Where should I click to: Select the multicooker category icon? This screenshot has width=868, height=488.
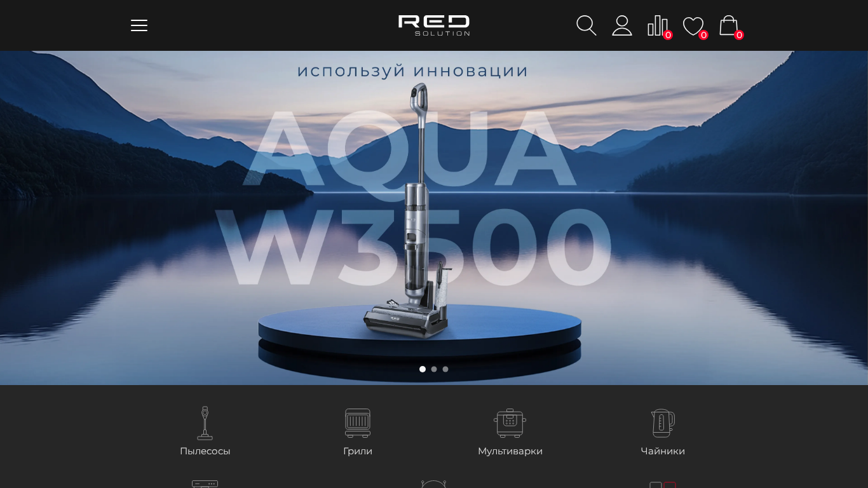(510, 423)
